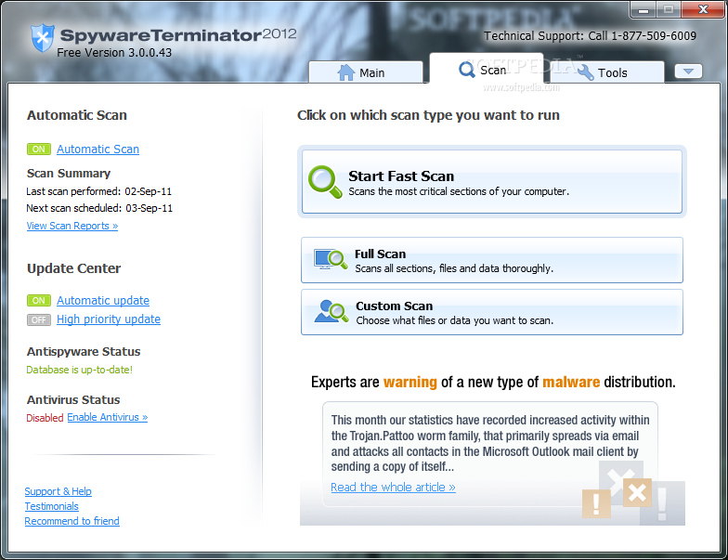
Task: Click the 'Scan Summary' heading
Action: click(69, 173)
